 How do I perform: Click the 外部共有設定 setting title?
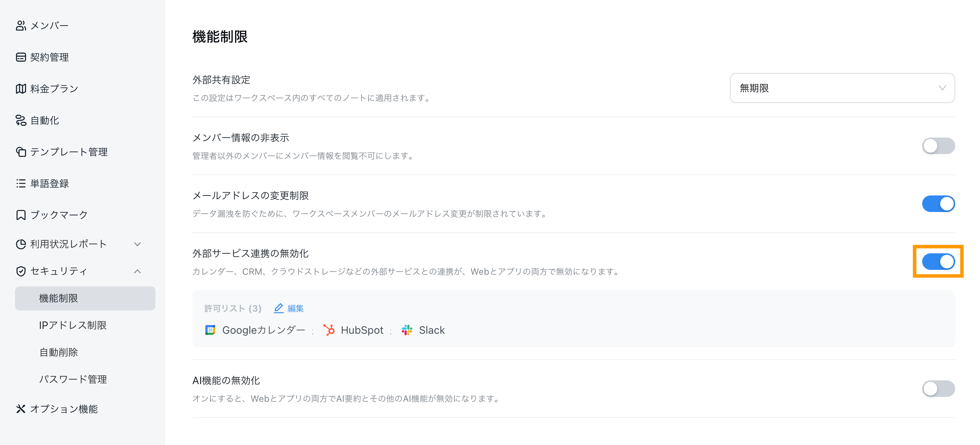point(221,80)
